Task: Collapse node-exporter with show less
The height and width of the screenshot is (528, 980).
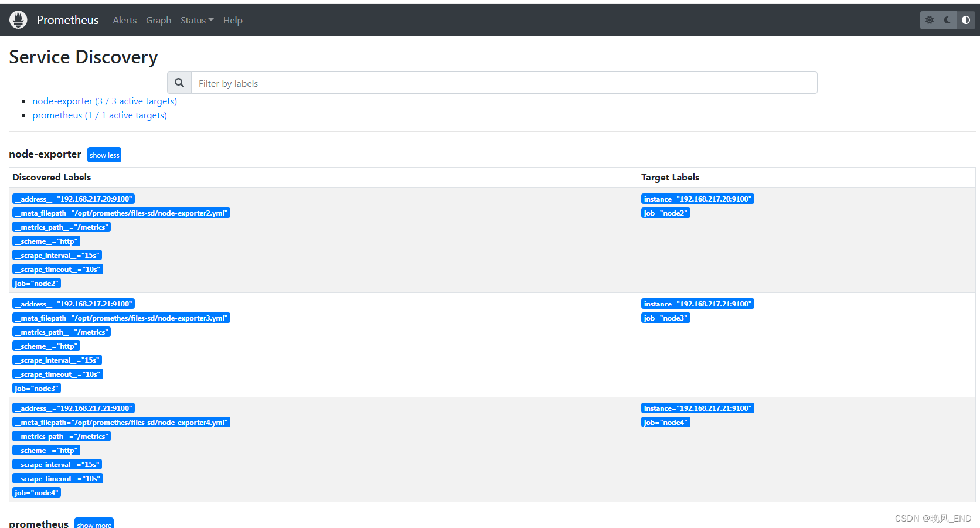Action: click(x=104, y=155)
